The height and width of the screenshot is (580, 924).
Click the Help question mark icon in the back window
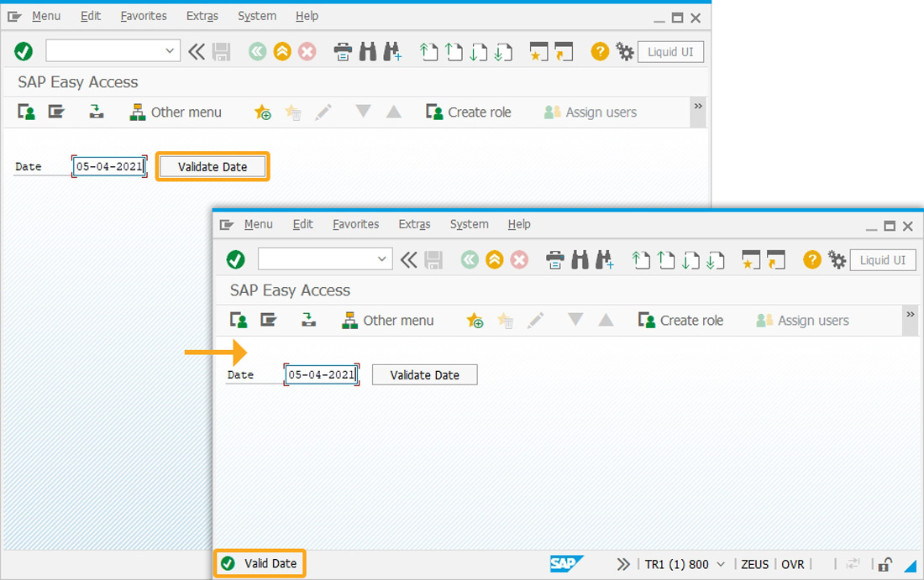[x=600, y=52]
